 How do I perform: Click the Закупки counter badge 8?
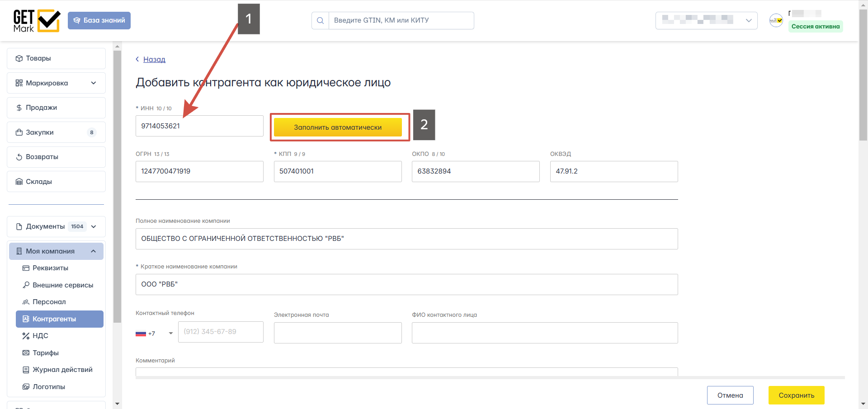92,132
